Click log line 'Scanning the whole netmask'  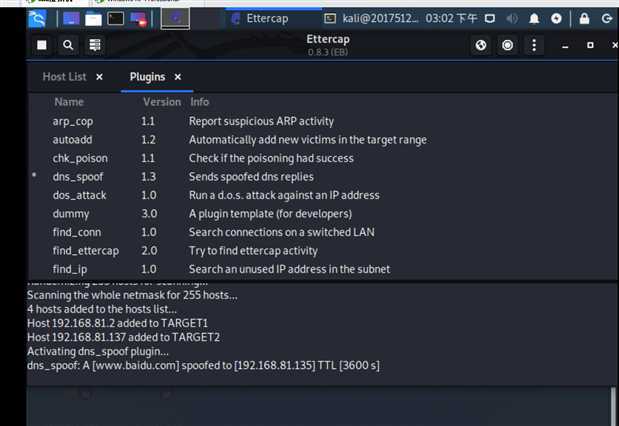[x=132, y=295]
